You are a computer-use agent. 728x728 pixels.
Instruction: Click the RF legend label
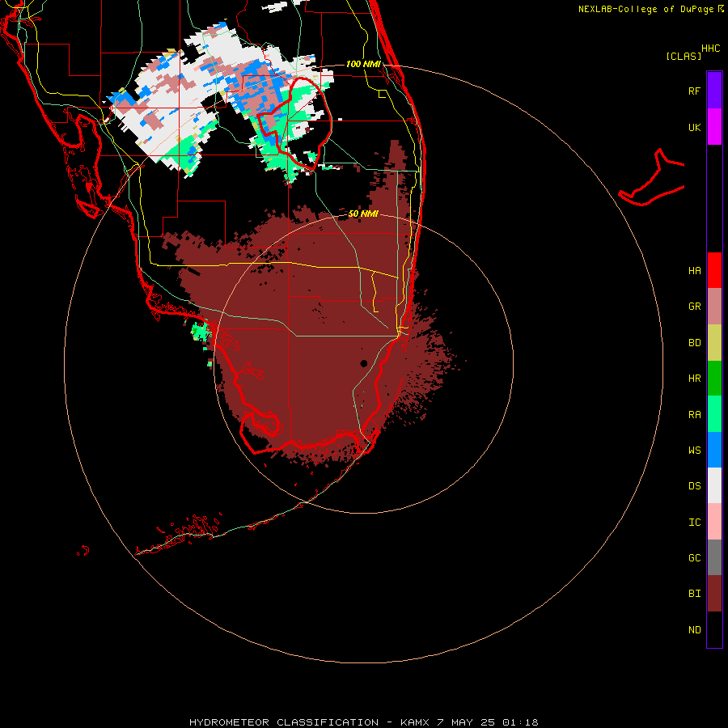tap(694, 91)
